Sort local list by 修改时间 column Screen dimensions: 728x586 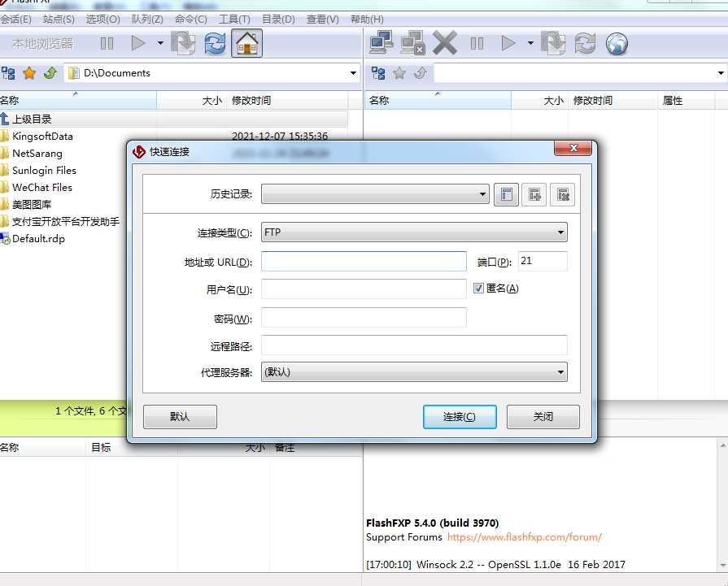coord(287,100)
